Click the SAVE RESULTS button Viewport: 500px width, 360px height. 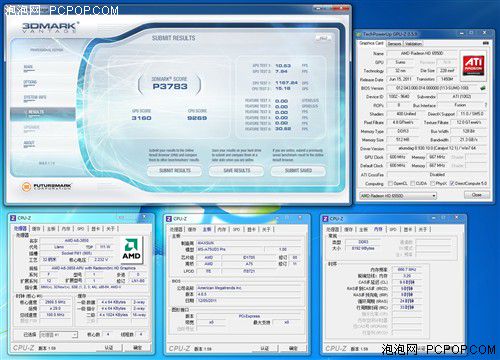point(237,171)
